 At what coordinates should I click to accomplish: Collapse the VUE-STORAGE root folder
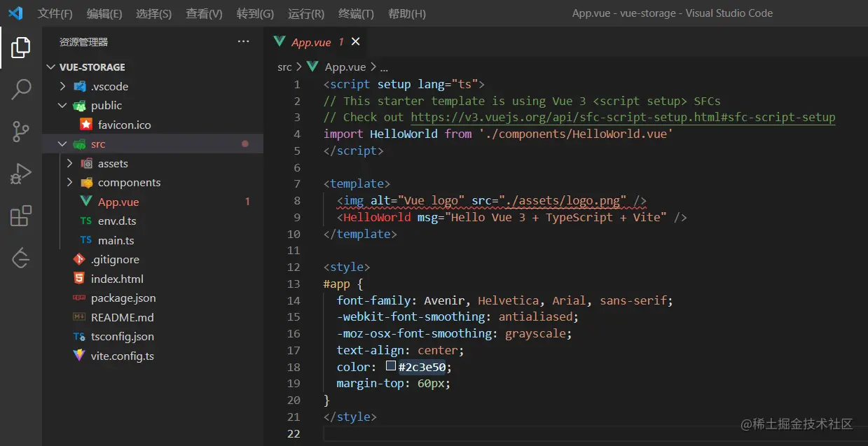click(x=50, y=67)
